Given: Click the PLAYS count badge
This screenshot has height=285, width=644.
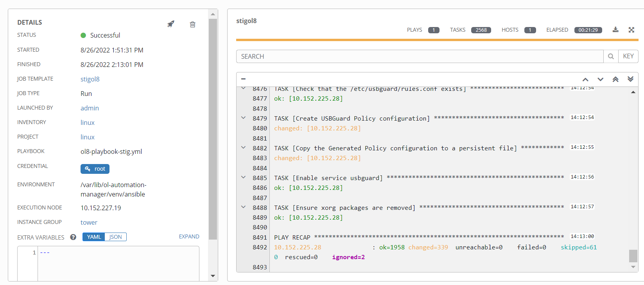Looking at the screenshot, I should (x=434, y=30).
